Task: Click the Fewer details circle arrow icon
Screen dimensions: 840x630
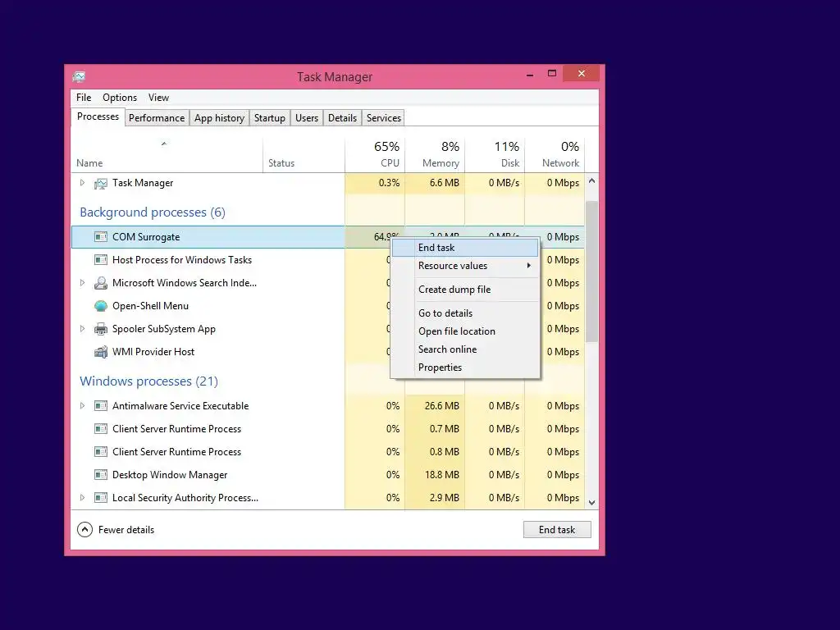Action: point(84,530)
